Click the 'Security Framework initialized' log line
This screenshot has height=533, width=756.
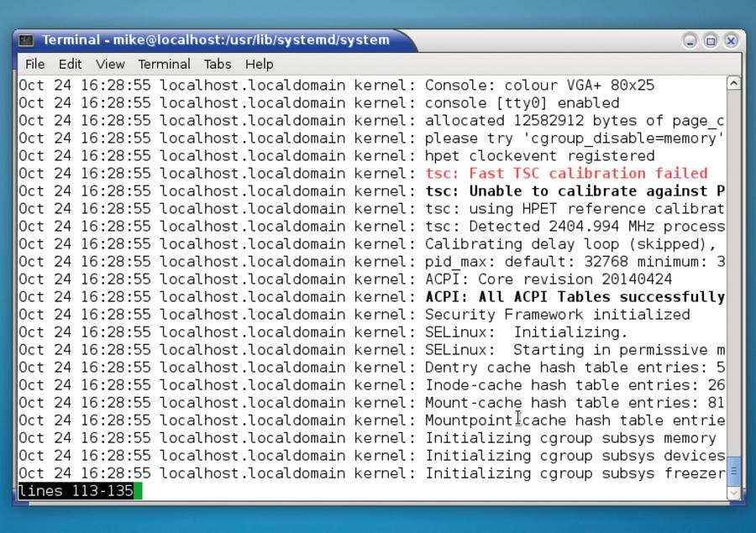coord(557,315)
